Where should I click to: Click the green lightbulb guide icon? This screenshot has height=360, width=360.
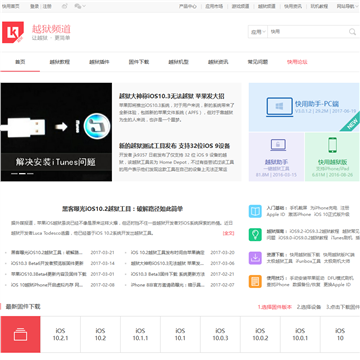click(x=255, y=234)
